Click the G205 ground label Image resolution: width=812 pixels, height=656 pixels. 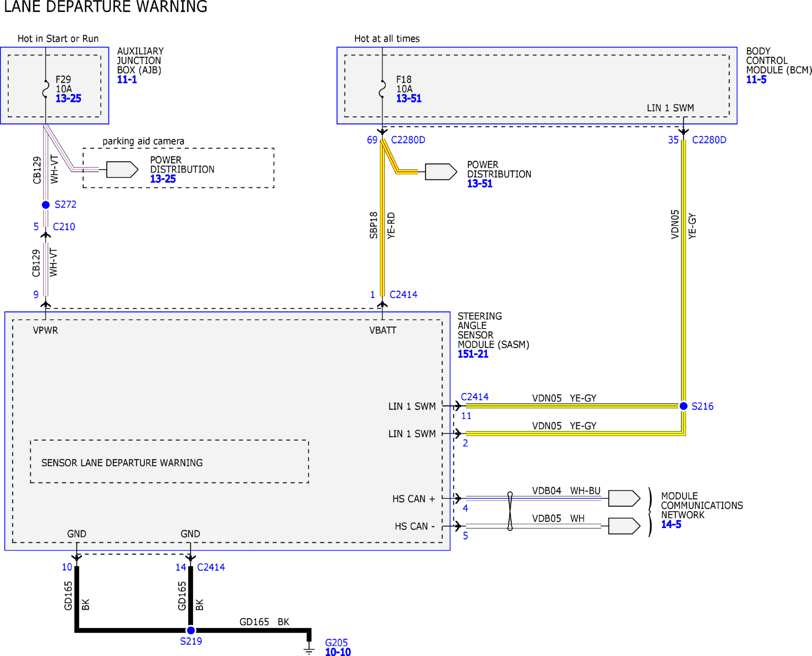[x=336, y=643]
